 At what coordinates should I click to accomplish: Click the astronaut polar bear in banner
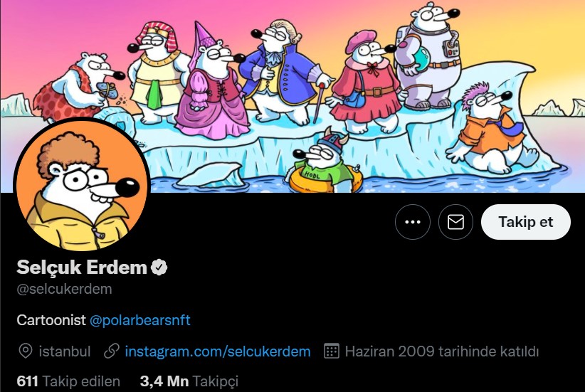pyautogui.click(x=428, y=55)
